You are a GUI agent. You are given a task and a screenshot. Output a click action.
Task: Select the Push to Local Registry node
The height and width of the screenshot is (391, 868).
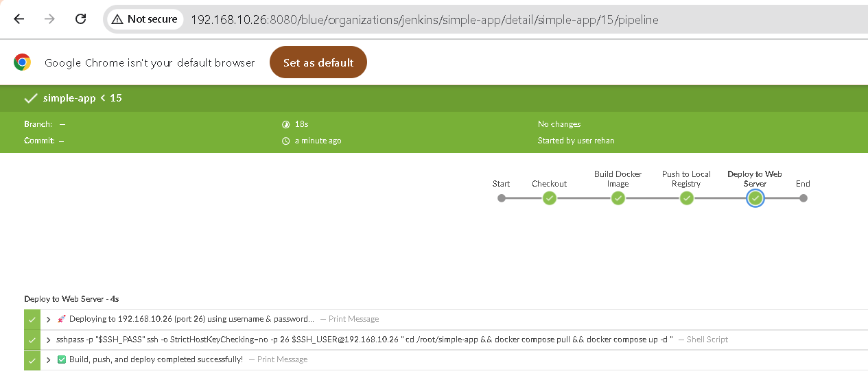pos(686,198)
